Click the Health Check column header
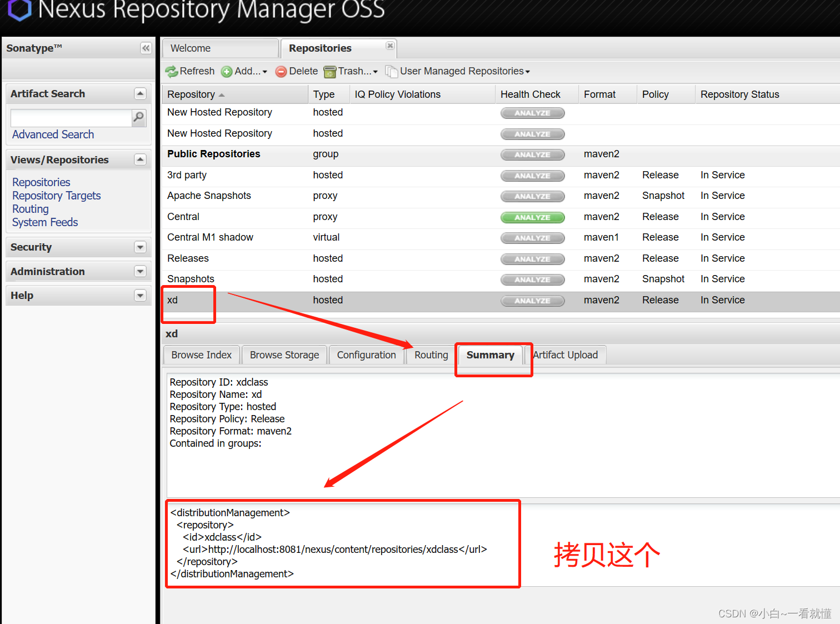 click(x=537, y=94)
